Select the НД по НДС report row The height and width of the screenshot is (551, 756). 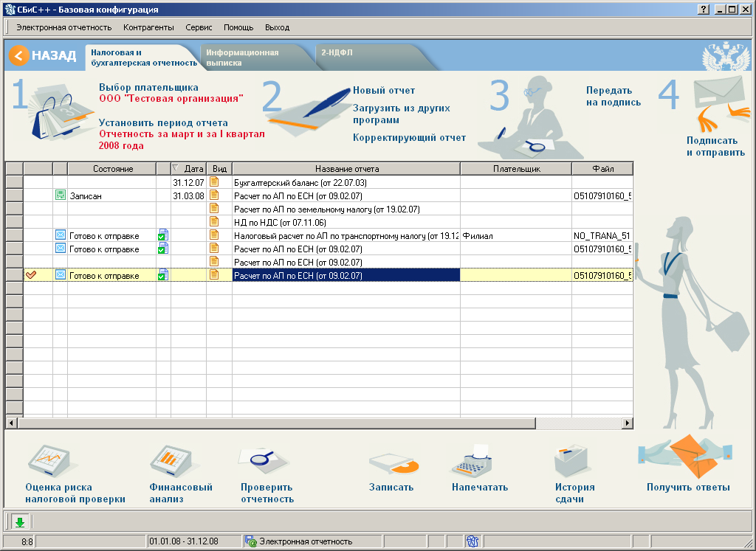pos(328,223)
